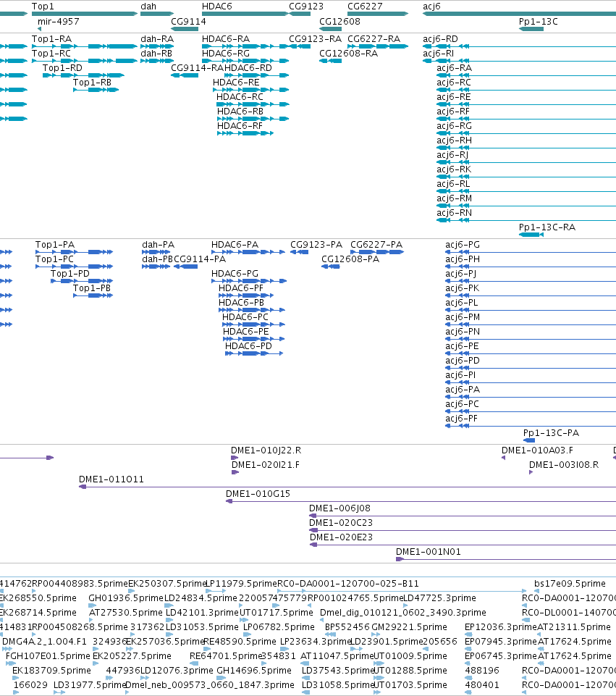The image size is (616, 696).
Task: Select the dah-PA protein
Action: 156,252
